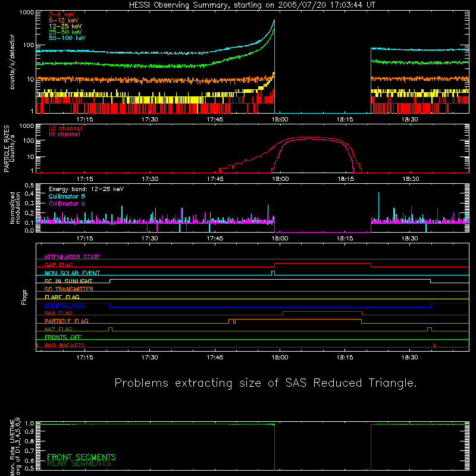Select the Collimator 9 legend entry
The width and height of the screenshot is (476, 476).
point(67,203)
